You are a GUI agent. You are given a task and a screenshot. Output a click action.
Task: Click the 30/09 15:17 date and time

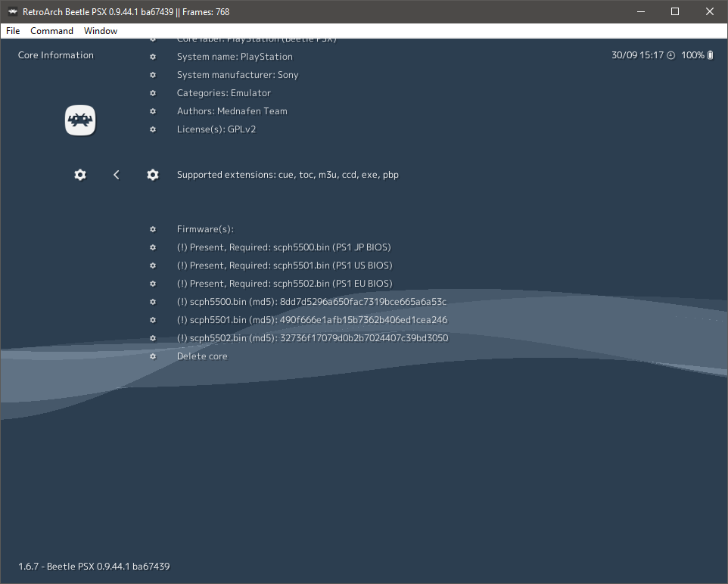click(637, 55)
